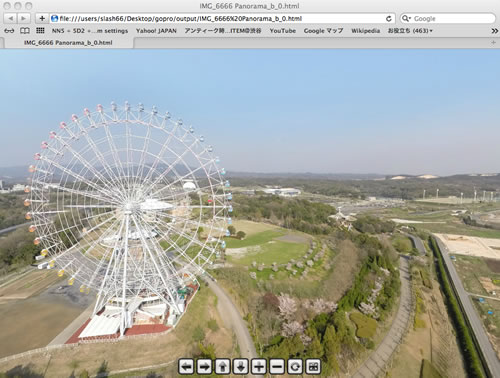Select the IMG_6666 Panorama_b_0.html tab
500x378 pixels.
click(68, 43)
